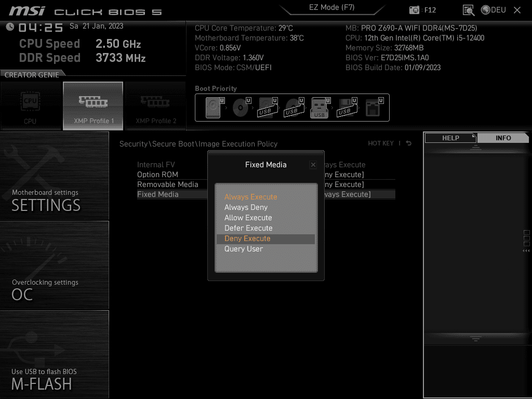Open the BIOS search tool
The width and height of the screenshot is (532, 399).
pyautogui.click(x=468, y=10)
